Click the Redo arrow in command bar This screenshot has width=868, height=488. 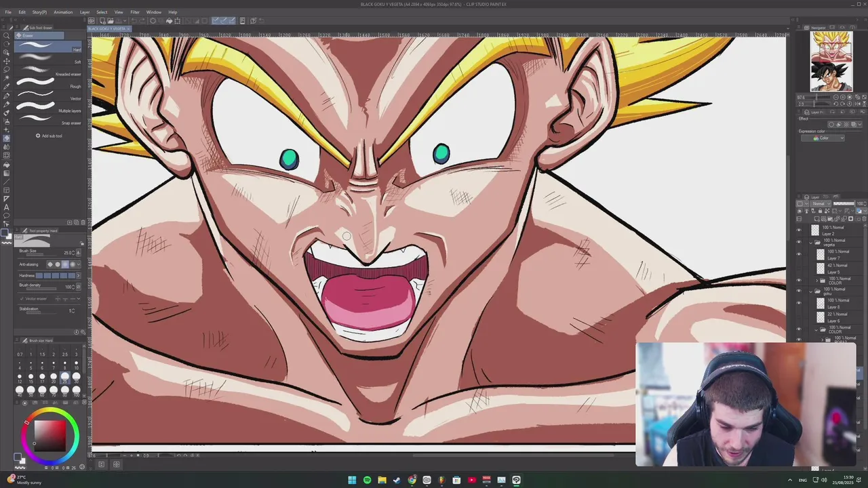point(142,20)
